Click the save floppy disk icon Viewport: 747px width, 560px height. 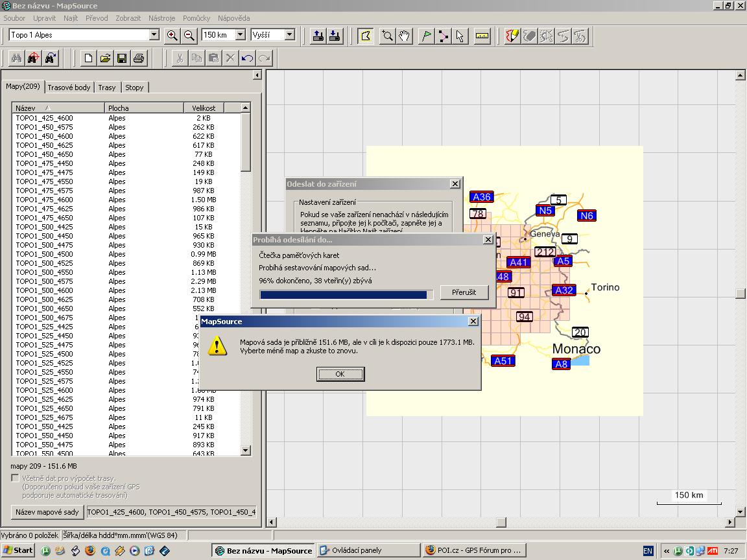121,58
